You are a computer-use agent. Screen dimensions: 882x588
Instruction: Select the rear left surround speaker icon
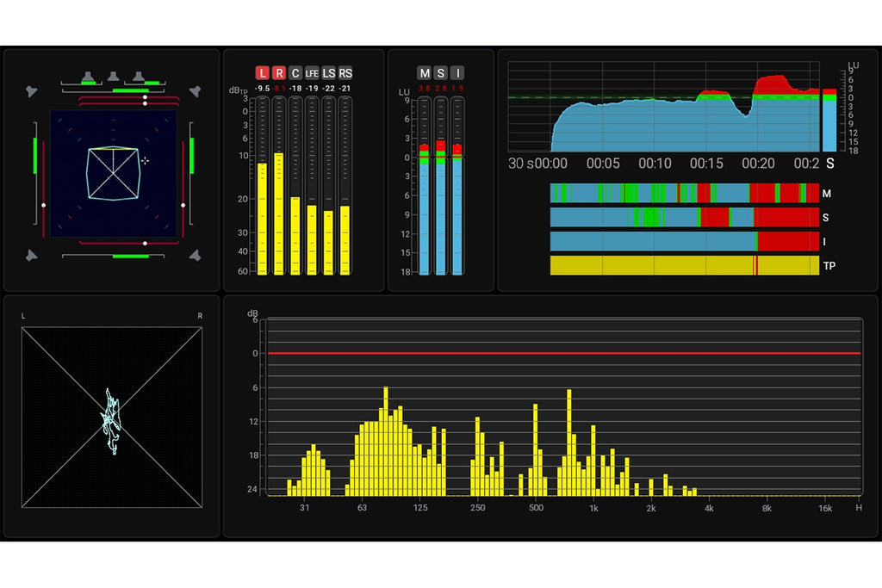point(32,256)
